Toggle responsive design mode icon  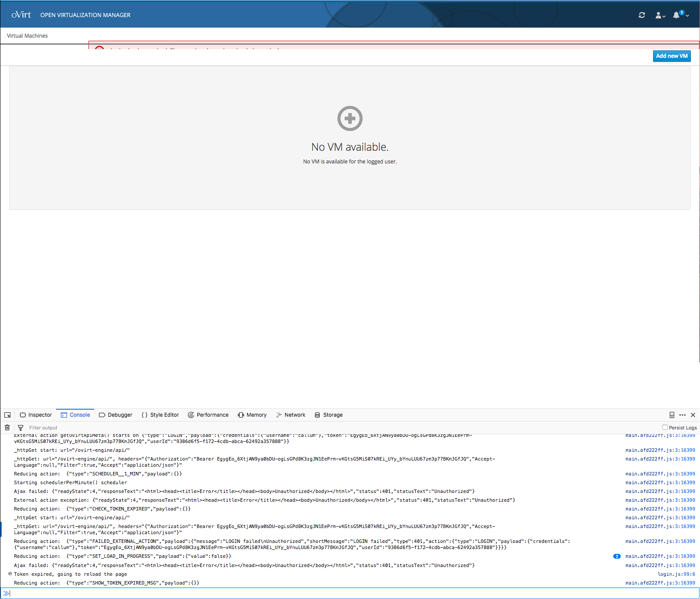pos(672,415)
